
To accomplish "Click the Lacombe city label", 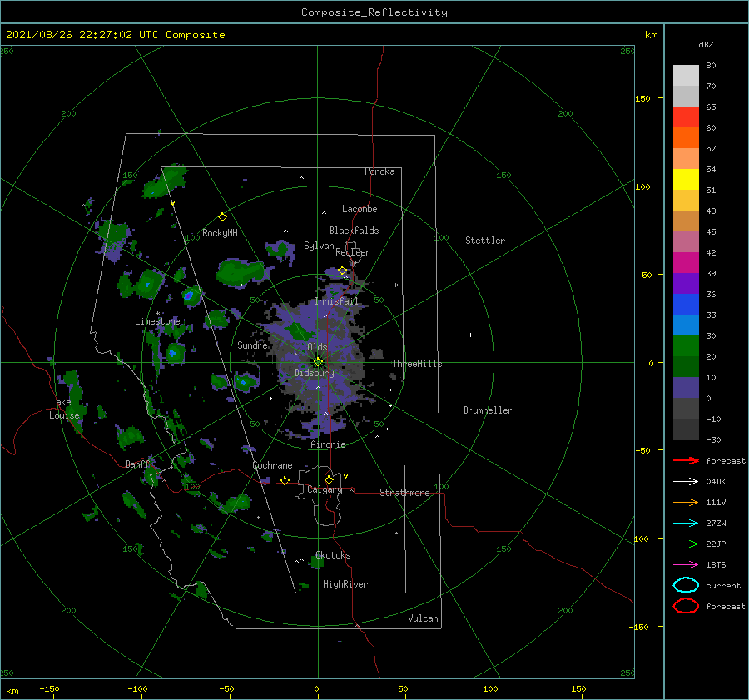I will click(360, 209).
